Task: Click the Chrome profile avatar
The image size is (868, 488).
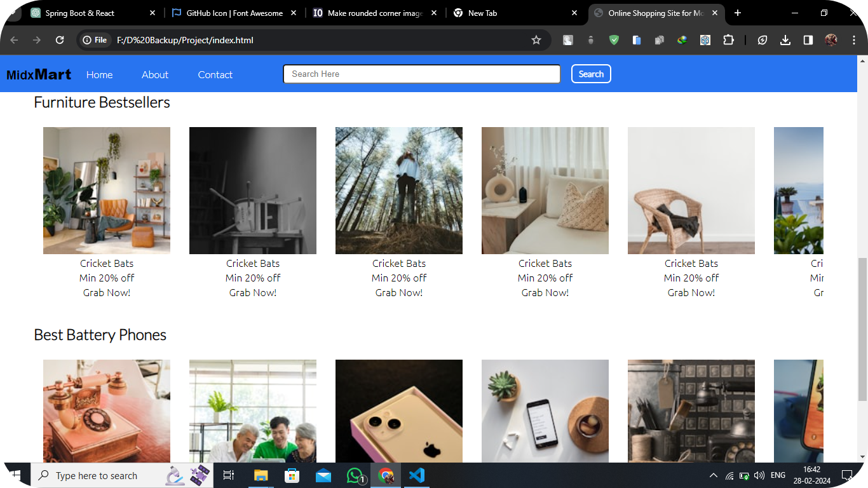Action: [831, 40]
